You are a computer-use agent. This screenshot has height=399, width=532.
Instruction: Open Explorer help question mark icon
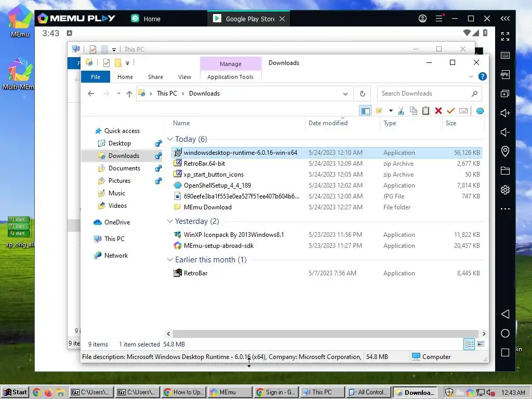(x=483, y=77)
